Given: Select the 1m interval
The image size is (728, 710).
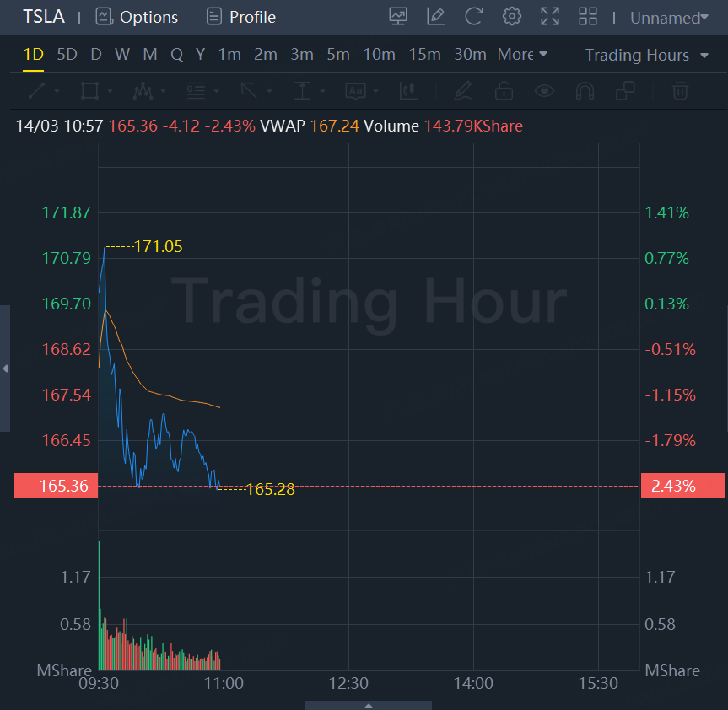Looking at the screenshot, I should point(229,55).
